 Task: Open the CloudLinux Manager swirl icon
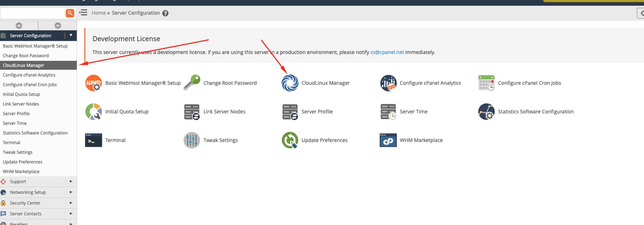point(290,83)
